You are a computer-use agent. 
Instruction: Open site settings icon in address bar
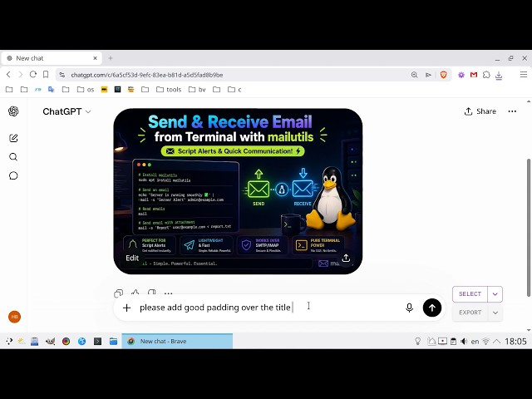[x=62, y=75]
